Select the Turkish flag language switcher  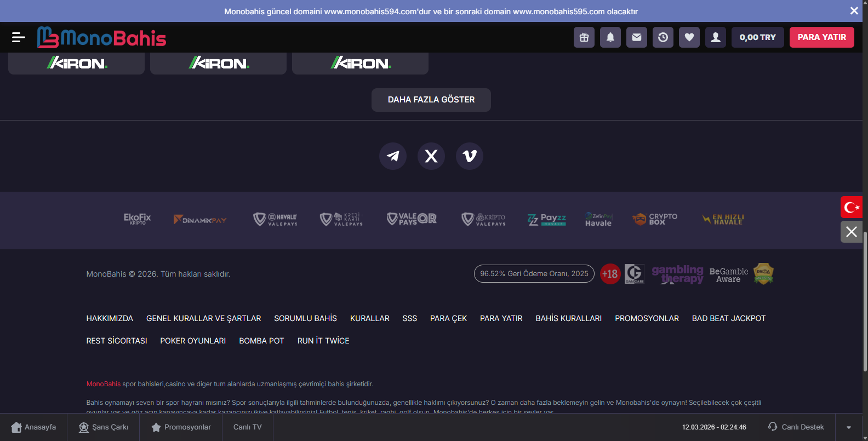pyautogui.click(x=852, y=207)
